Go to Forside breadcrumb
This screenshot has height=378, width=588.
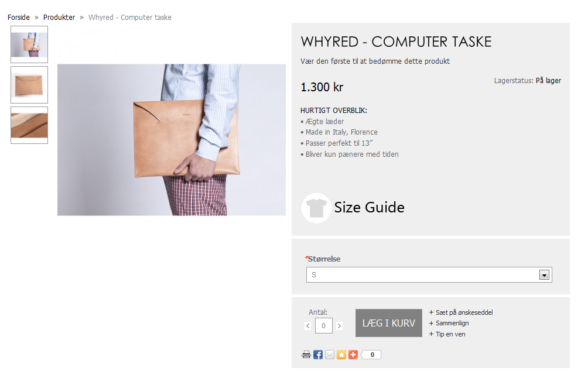pyautogui.click(x=18, y=17)
